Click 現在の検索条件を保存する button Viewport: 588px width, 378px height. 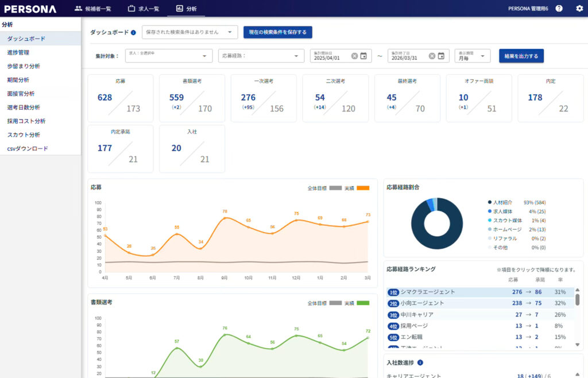278,32
